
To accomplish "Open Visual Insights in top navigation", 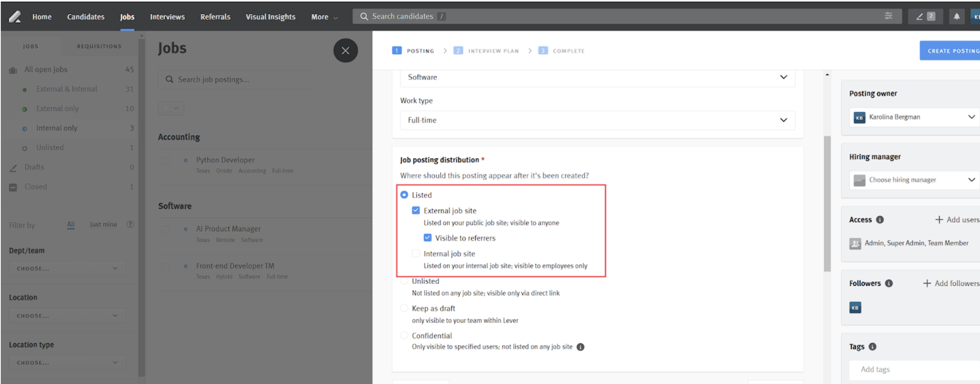I will click(x=270, y=17).
